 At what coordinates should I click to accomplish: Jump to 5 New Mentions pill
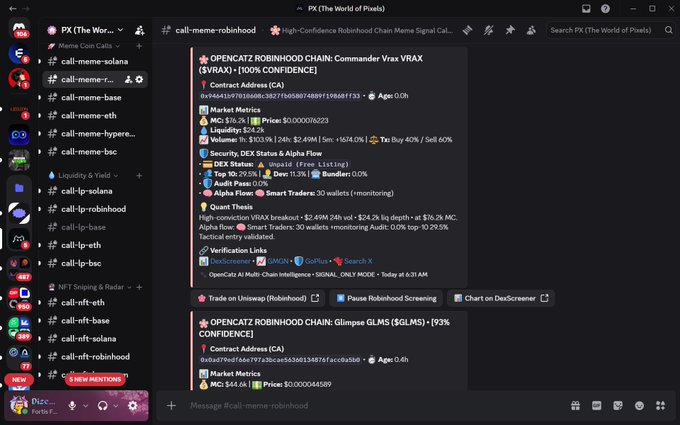[95, 379]
